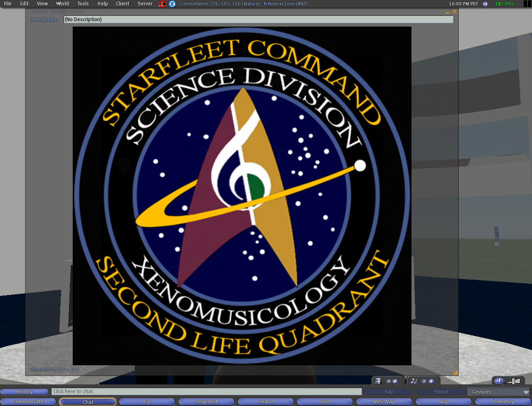Screen dimensions: 532x406
Task: Open the Client menu
Action: (123, 4)
